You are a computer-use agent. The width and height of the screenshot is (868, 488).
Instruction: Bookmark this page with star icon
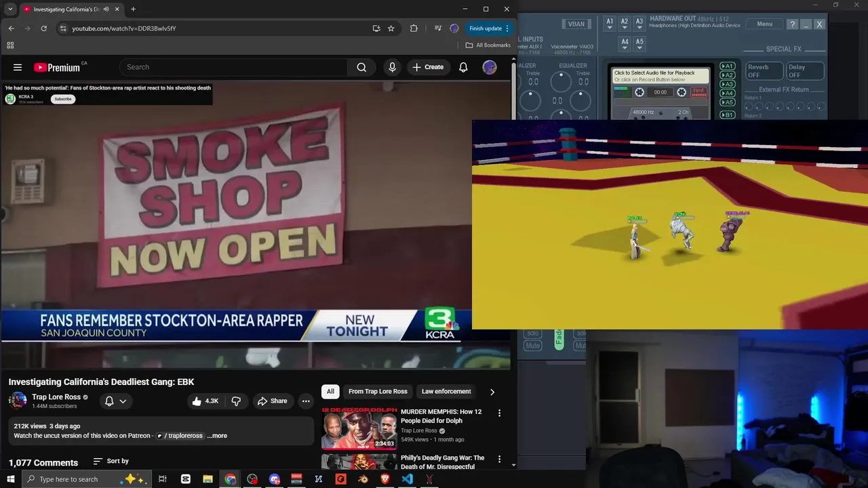pyautogui.click(x=391, y=28)
